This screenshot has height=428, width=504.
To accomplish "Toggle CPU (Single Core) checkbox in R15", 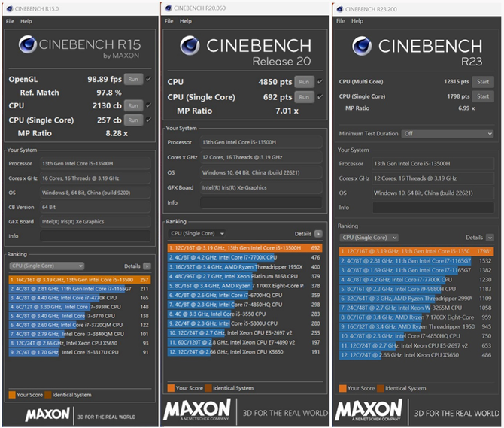I will tap(148, 120).
